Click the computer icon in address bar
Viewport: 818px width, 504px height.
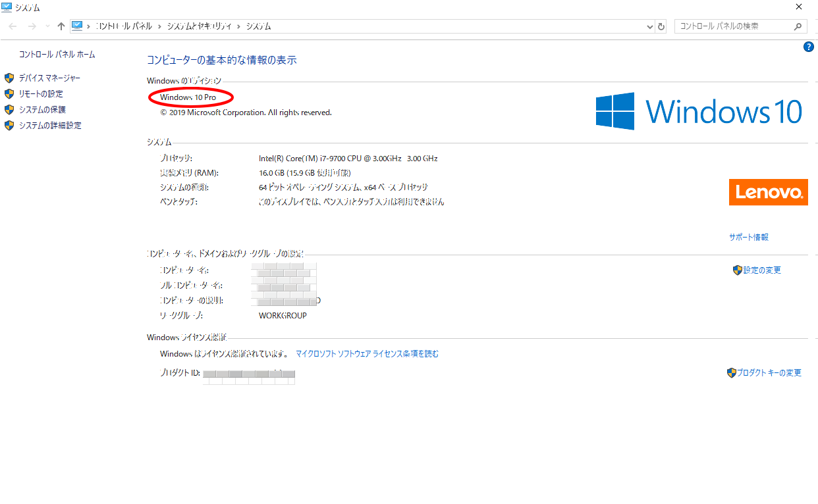click(x=78, y=26)
